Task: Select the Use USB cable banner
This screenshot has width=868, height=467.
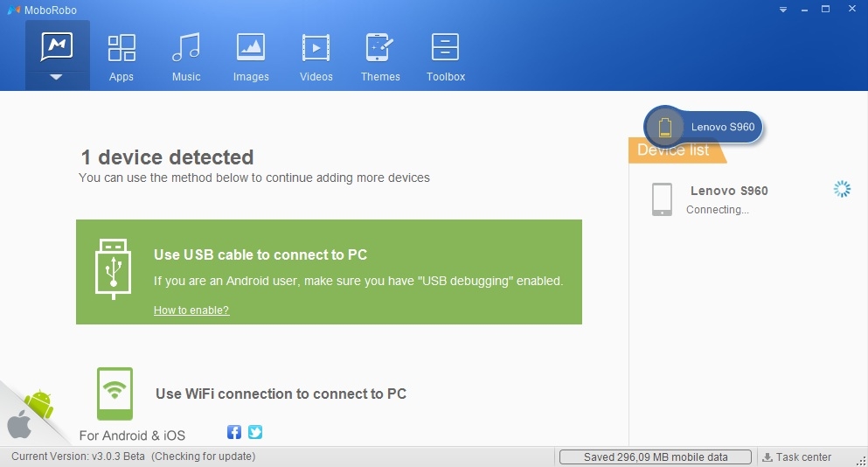Action: (x=329, y=271)
